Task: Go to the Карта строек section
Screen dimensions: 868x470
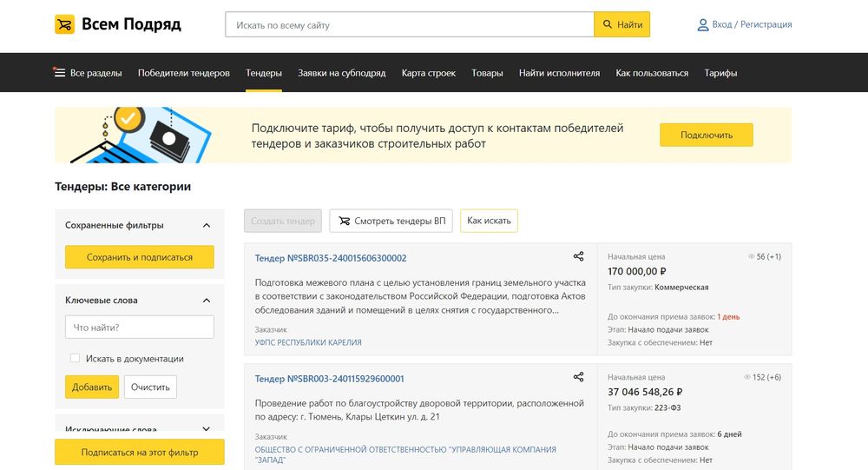Action: pos(428,73)
